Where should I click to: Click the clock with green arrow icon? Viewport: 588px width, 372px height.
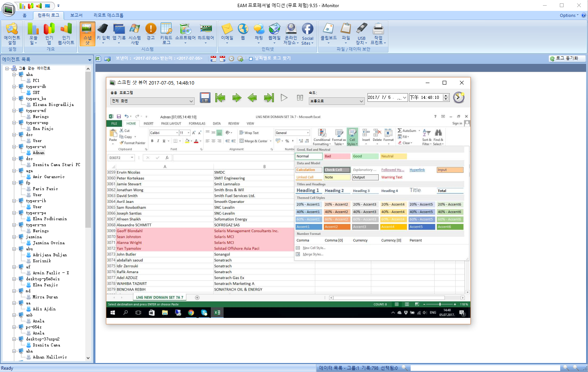[240, 59]
